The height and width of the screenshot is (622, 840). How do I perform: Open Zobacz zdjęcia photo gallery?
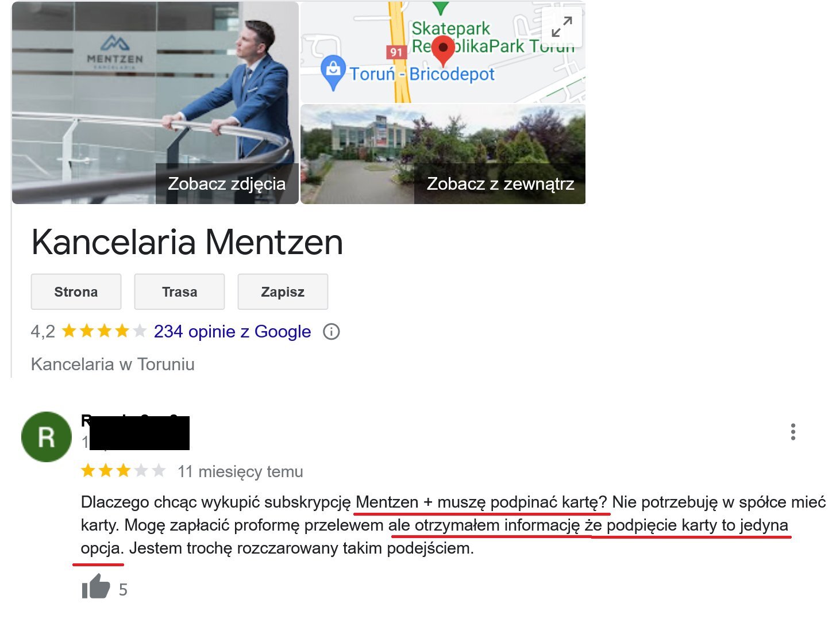coord(226,183)
